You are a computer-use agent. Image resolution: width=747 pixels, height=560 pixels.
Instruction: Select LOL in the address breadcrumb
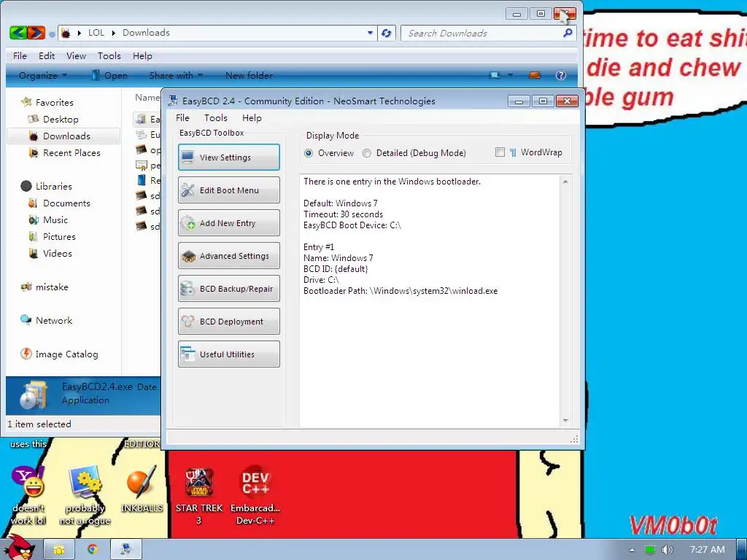coord(96,32)
